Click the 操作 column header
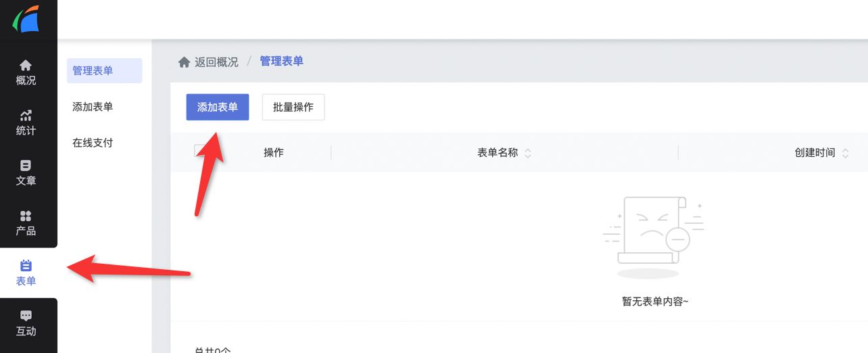The image size is (868, 353). [x=273, y=153]
